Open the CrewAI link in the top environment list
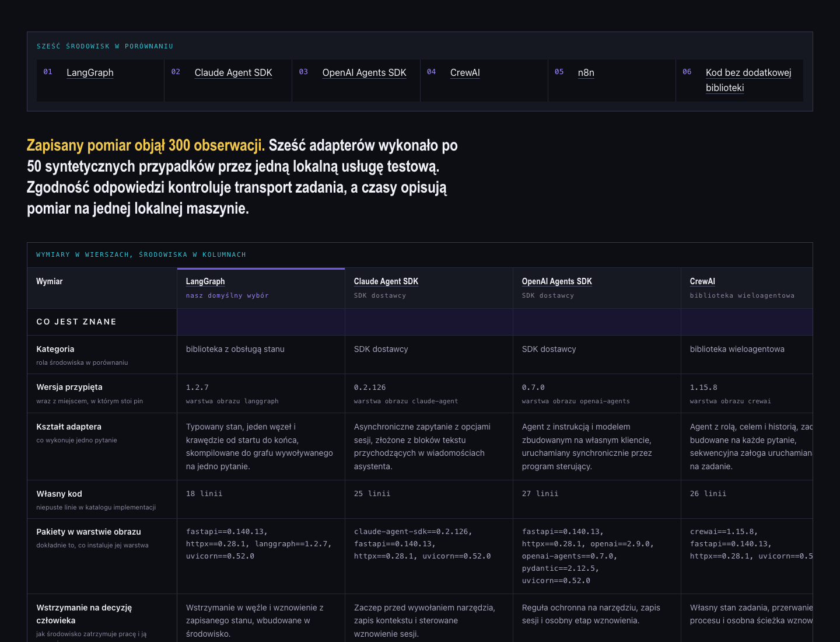840x642 pixels. [x=465, y=72]
